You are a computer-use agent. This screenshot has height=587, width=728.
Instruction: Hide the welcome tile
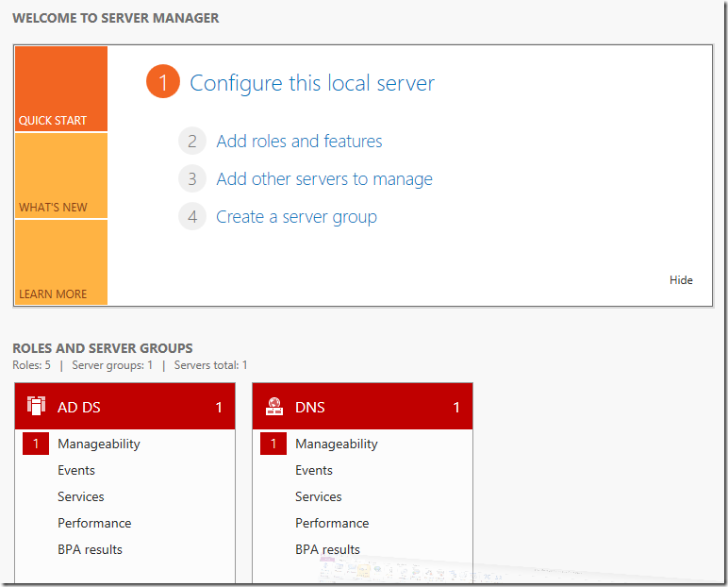(x=681, y=280)
